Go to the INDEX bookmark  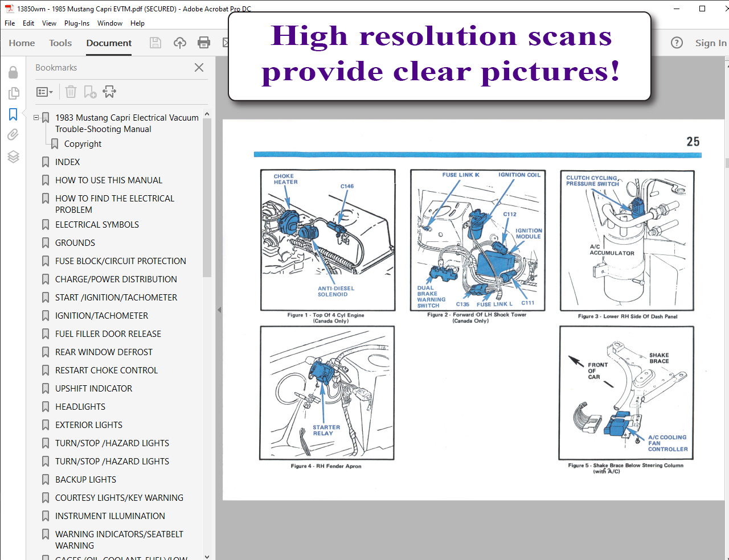click(67, 162)
